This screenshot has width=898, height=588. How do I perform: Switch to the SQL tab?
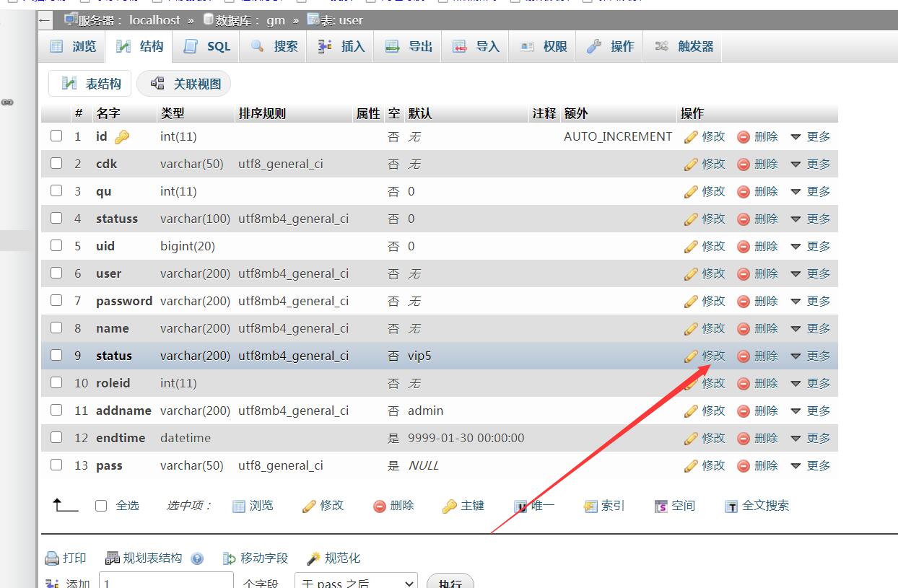tap(207, 46)
